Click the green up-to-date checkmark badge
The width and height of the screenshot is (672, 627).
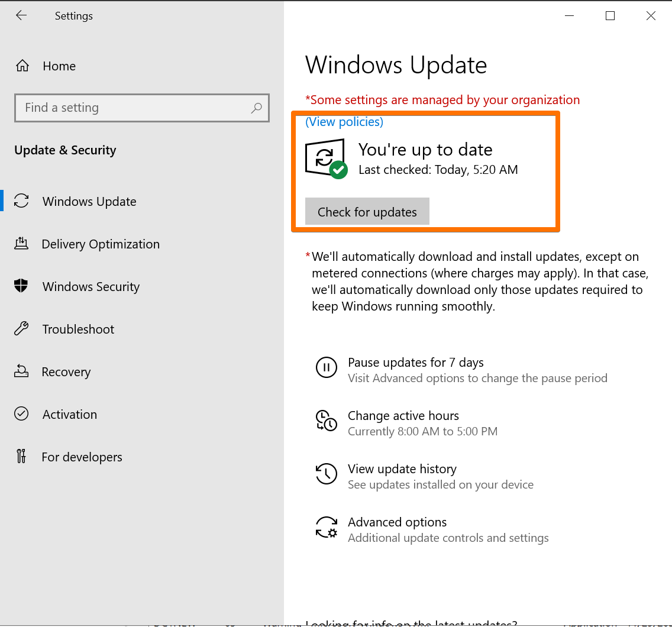(338, 170)
